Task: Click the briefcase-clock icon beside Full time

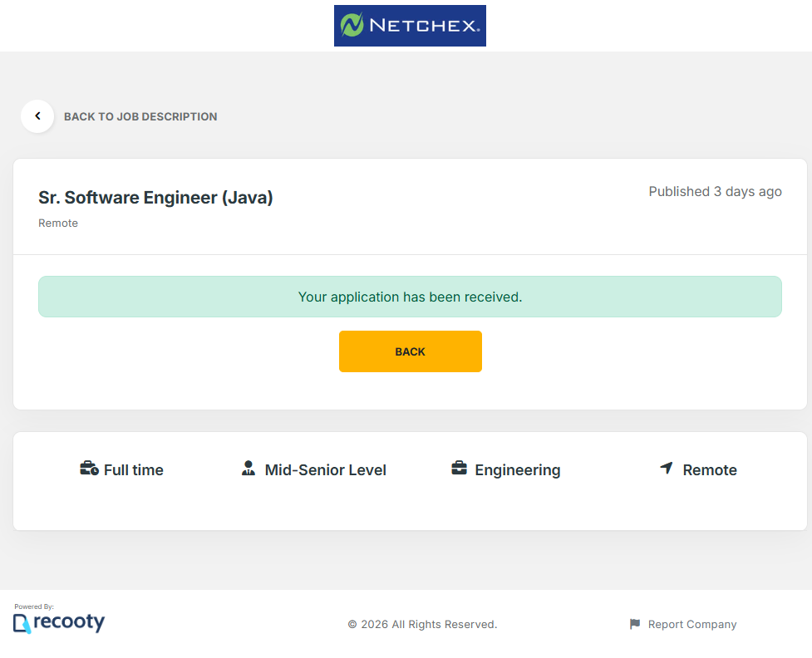Action: tap(89, 469)
